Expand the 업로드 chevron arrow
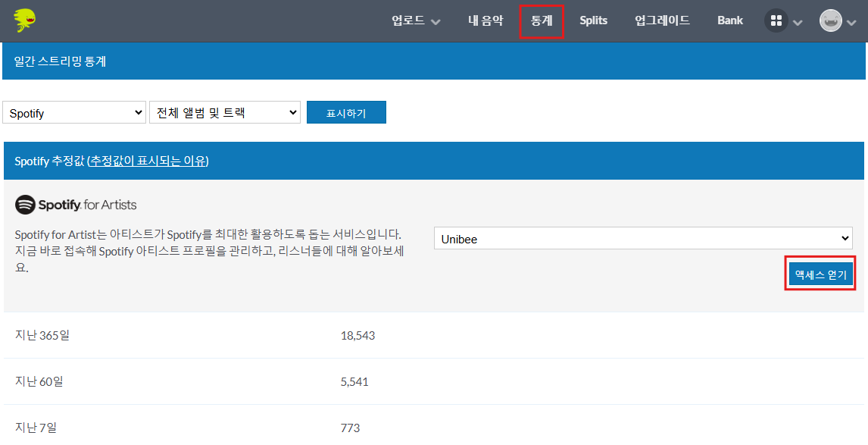Image resolution: width=868 pixels, height=445 pixels. click(x=436, y=22)
